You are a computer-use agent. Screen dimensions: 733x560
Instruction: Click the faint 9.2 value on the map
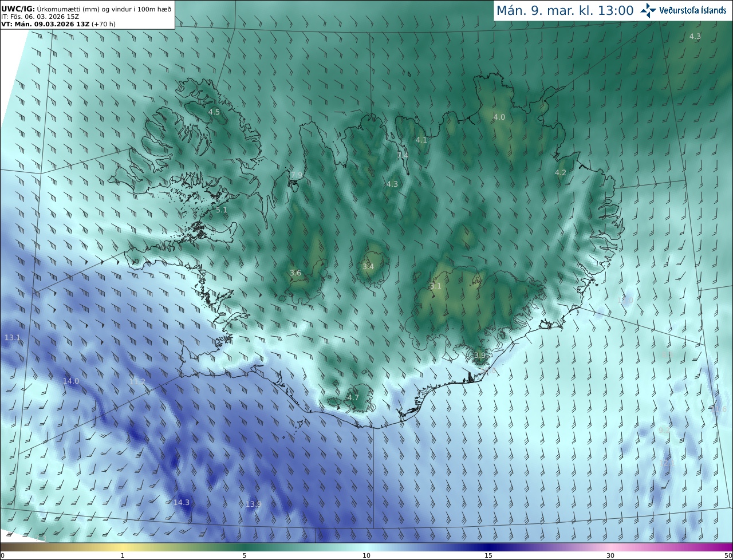[664, 430]
